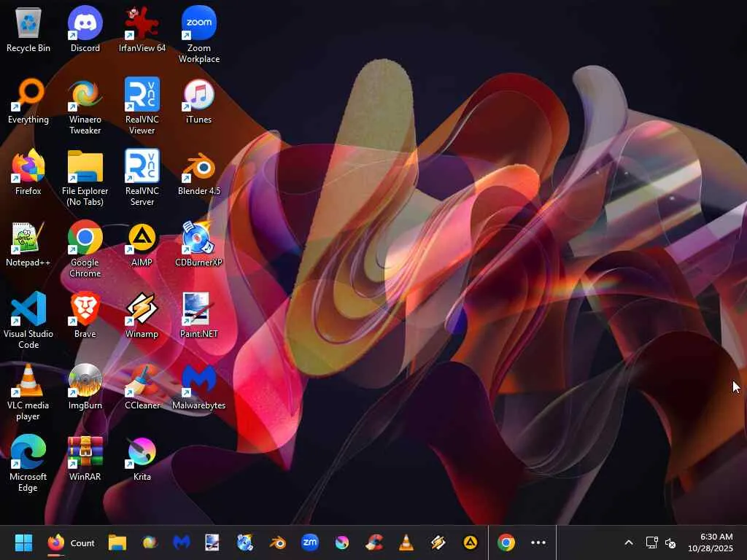Select the Visual Studio Code desktop icon

tap(28, 321)
